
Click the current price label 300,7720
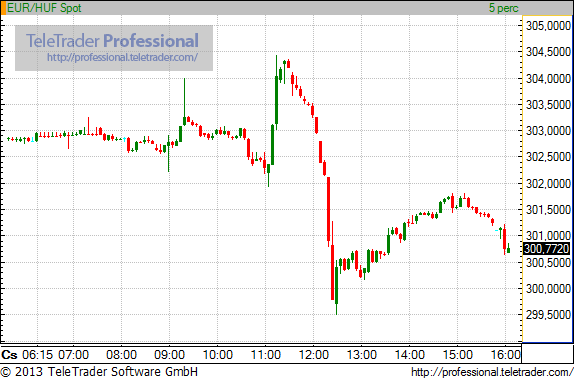pos(547,249)
